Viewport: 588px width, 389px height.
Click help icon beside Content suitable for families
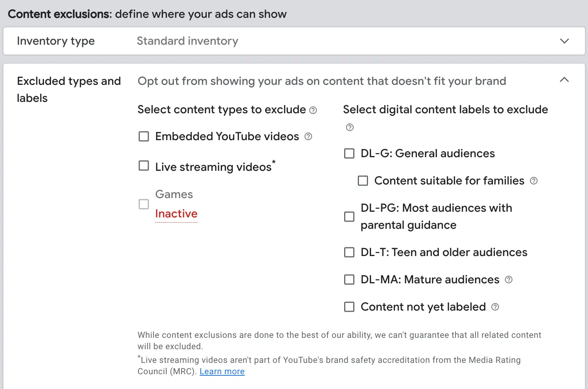coord(534,181)
